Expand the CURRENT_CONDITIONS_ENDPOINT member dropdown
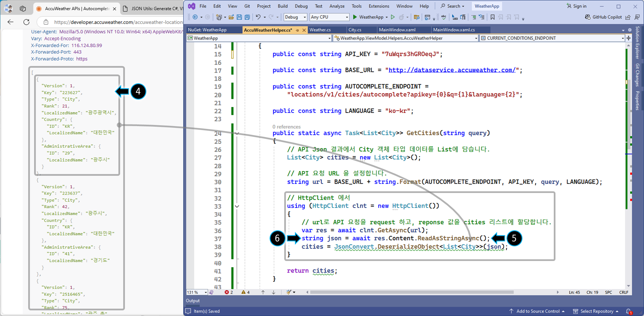Image resolution: width=644 pixels, height=316 pixels. pyautogui.click(x=623, y=38)
